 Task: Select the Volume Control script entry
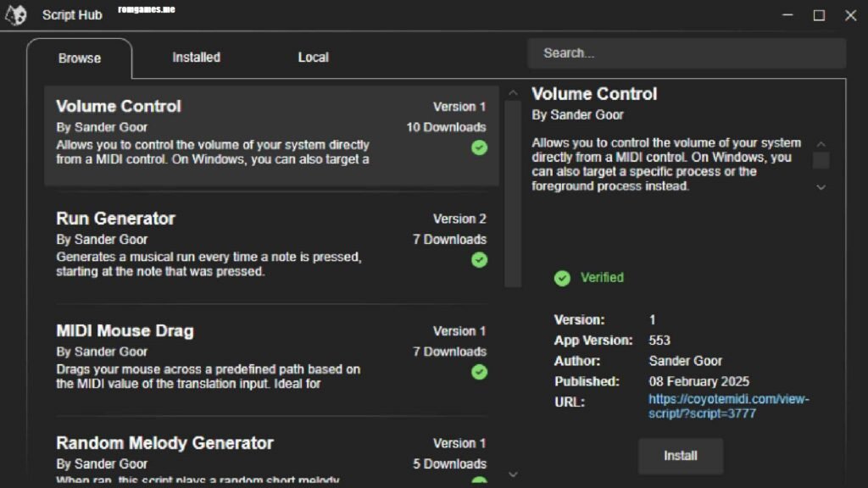(x=271, y=136)
